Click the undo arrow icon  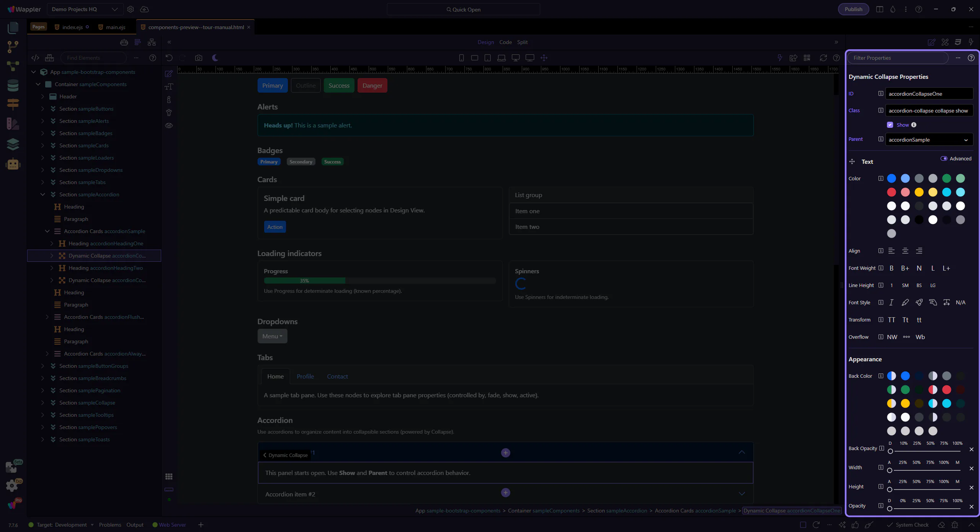pyautogui.click(x=169, y=58)
